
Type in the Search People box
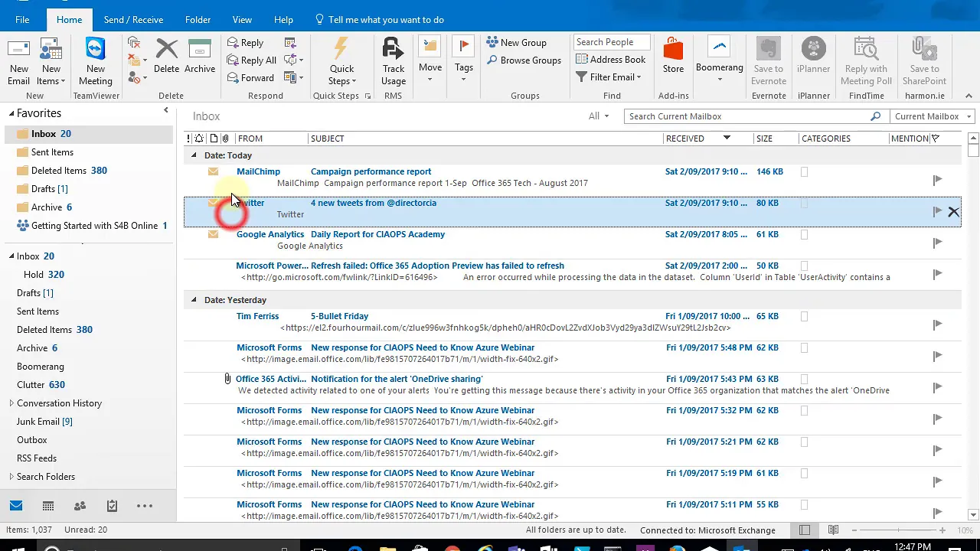tap(612, 42)
